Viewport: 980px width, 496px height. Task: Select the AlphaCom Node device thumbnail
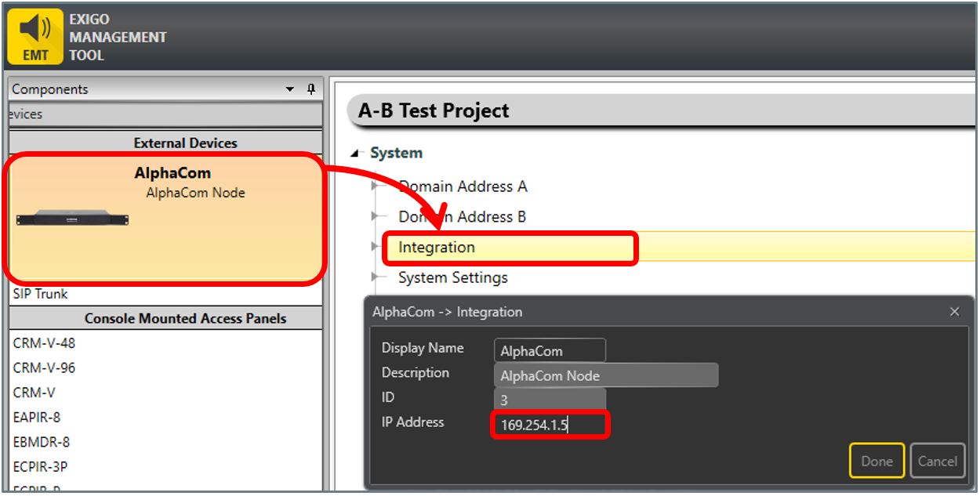tap(72, 219)
